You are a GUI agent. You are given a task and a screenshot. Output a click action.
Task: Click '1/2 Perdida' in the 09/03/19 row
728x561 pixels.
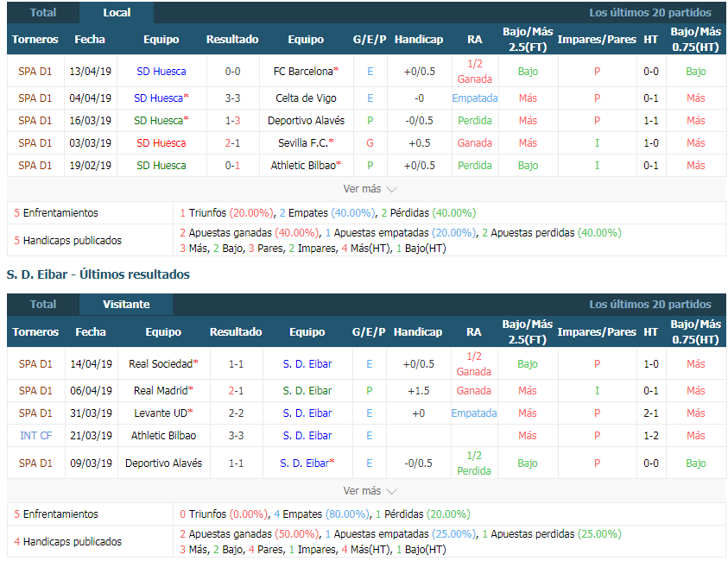tap(474, 463)
